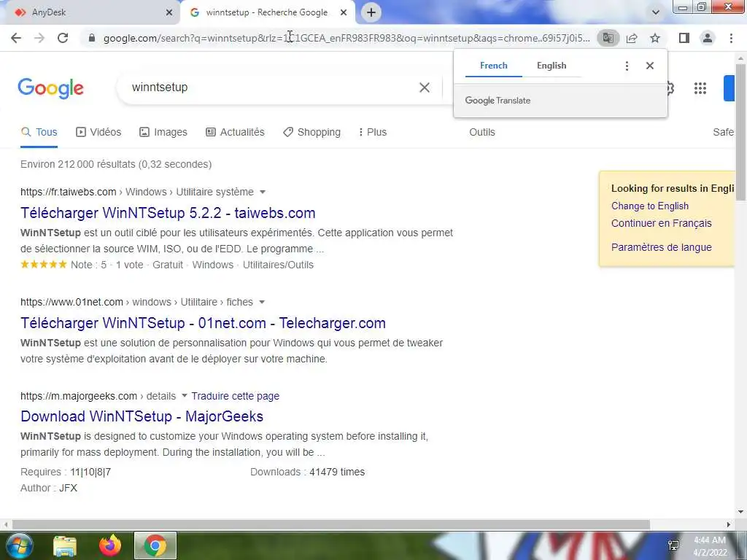
Task: Click the Chrome address bar URL
Action: [347, 38]
